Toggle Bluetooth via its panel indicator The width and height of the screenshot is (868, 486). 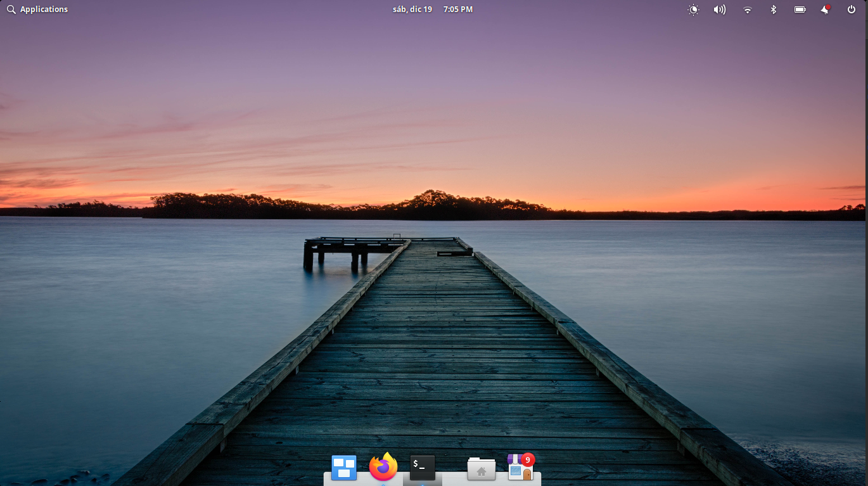pos(773,10)
